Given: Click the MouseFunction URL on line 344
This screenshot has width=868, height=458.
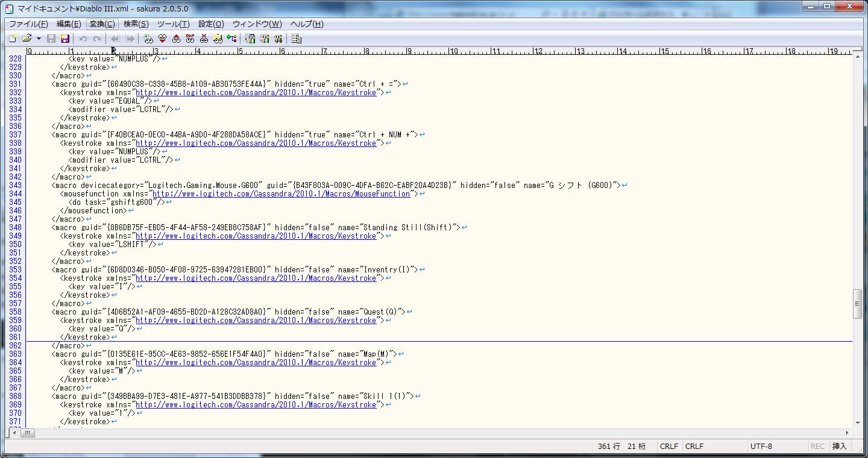Looking at the screenshot, I should click(281, 194).
